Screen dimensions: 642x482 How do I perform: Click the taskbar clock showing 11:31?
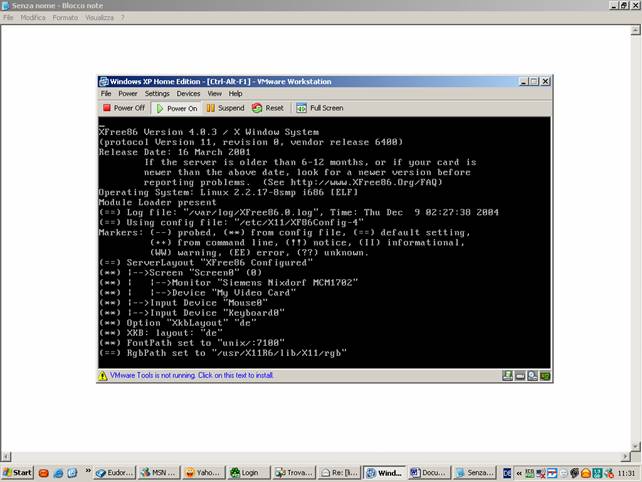point(626,473)
